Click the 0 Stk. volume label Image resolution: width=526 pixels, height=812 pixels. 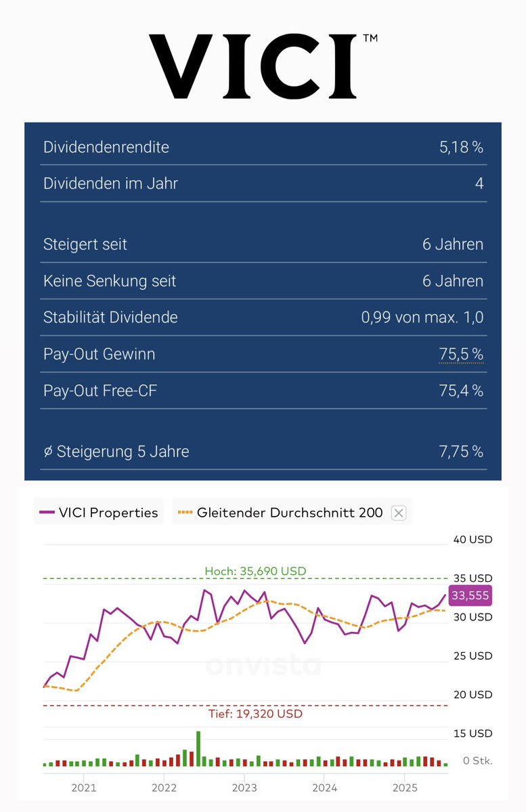[x=477, y=761]
